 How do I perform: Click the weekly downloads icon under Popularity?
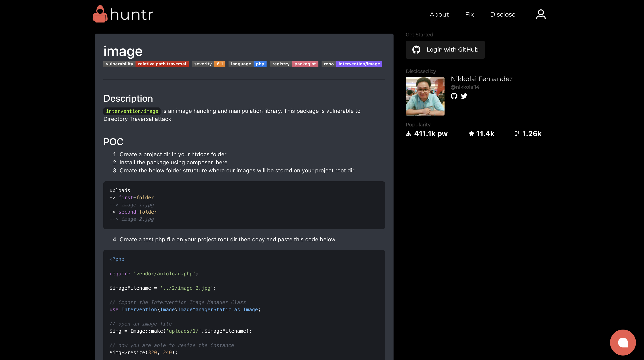[408, 134]
